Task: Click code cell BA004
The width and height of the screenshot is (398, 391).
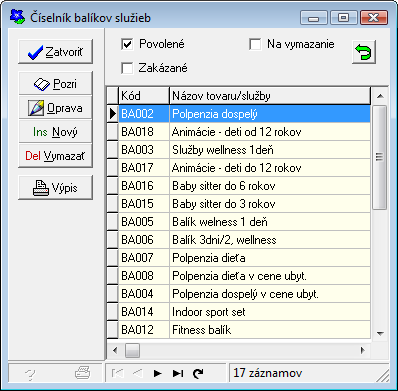Action: click(x=144, y=294)
